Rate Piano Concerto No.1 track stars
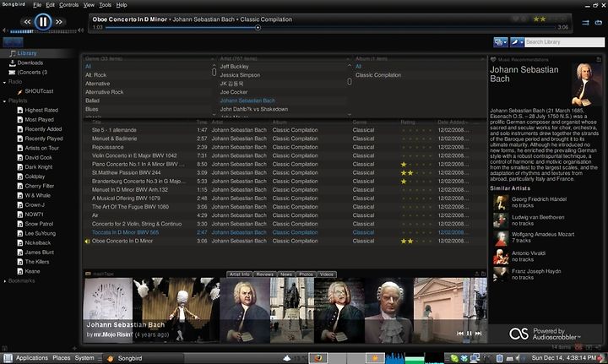This screenshot has width=608, height=364. 417,165
